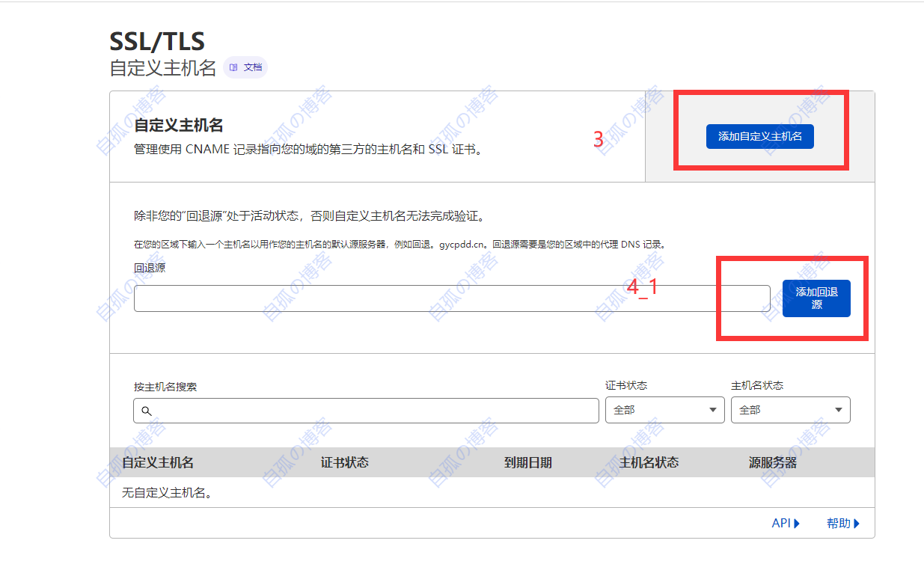Screen dimensions: 924x570
Task: Click the 回退源 field label
Action: [150, 268]
